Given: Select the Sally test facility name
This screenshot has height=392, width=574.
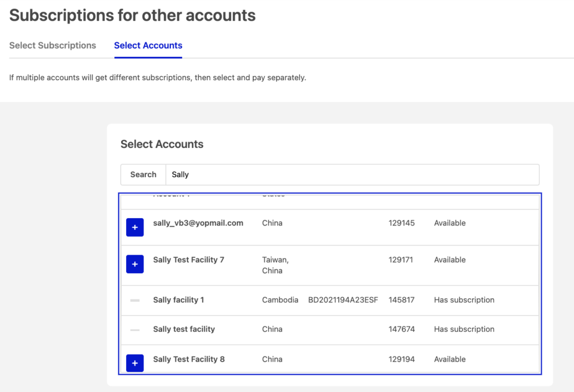Looking at the screenshot, I should point(184,329).
